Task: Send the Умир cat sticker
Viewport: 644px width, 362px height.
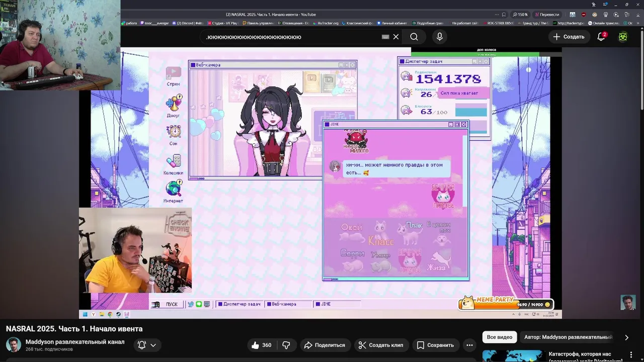Action: coord(381,261)
